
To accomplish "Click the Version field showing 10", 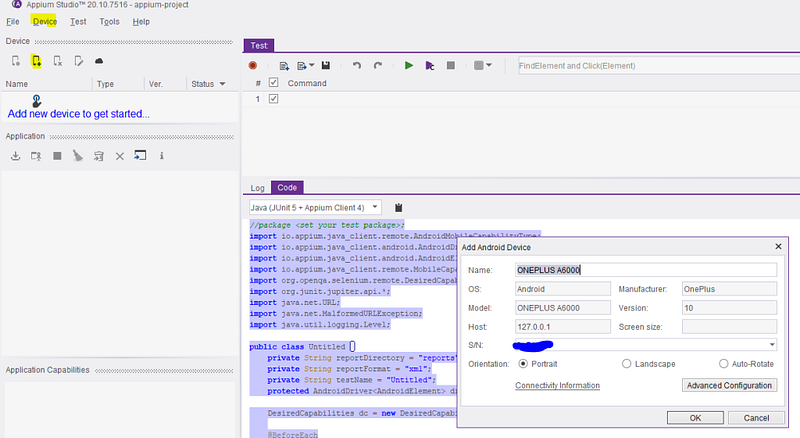I will (x=729, y=308).
